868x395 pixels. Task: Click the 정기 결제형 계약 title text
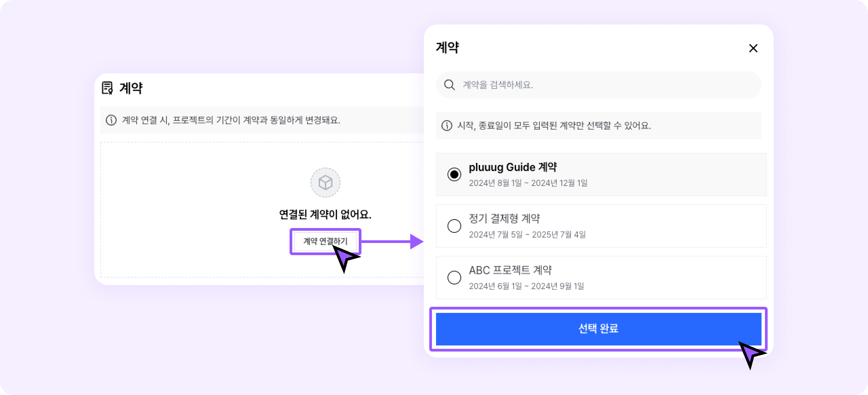[x=504, y=219]
